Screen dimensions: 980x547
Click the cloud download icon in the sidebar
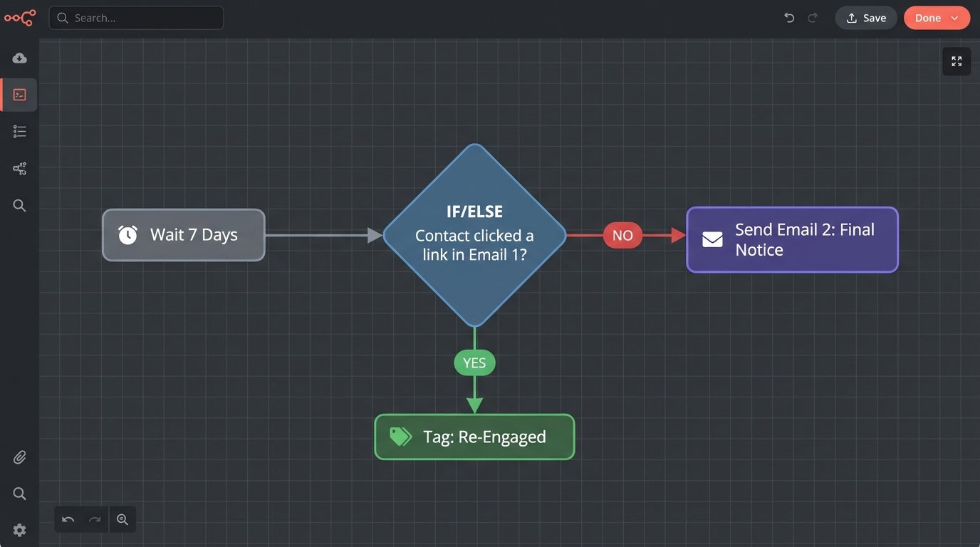pyautogui.click(x=19, y=58)
